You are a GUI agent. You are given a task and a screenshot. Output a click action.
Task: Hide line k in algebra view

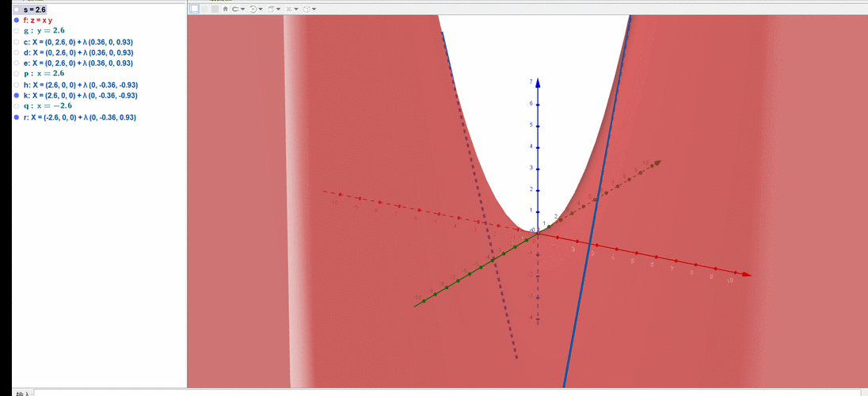click(x=17, y=95)
